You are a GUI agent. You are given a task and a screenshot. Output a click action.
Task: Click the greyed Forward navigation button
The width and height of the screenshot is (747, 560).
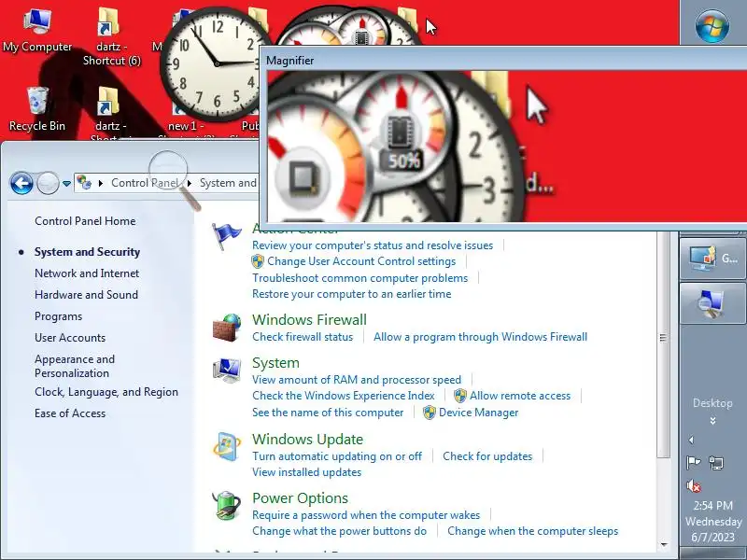coord(48,183)
